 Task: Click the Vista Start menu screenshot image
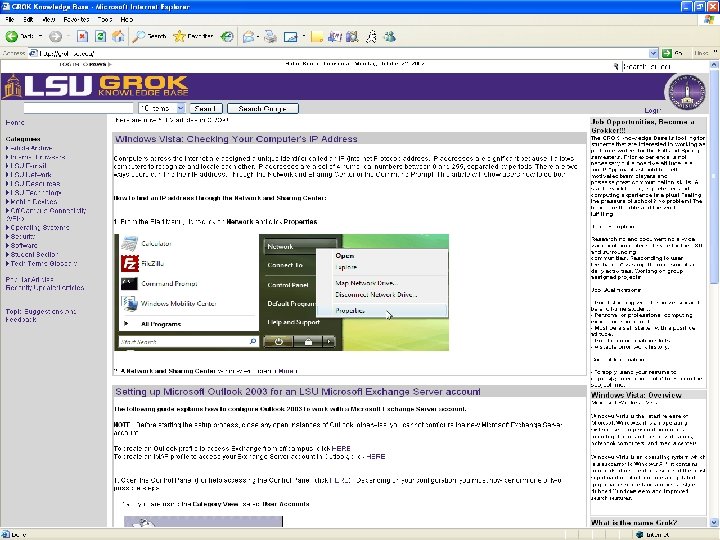[x=281, y=292]
